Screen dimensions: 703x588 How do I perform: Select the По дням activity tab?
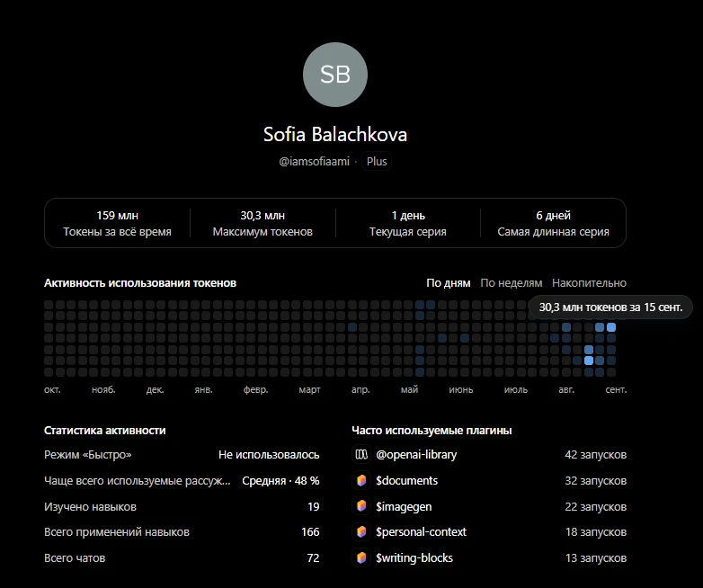click(449, 283)
